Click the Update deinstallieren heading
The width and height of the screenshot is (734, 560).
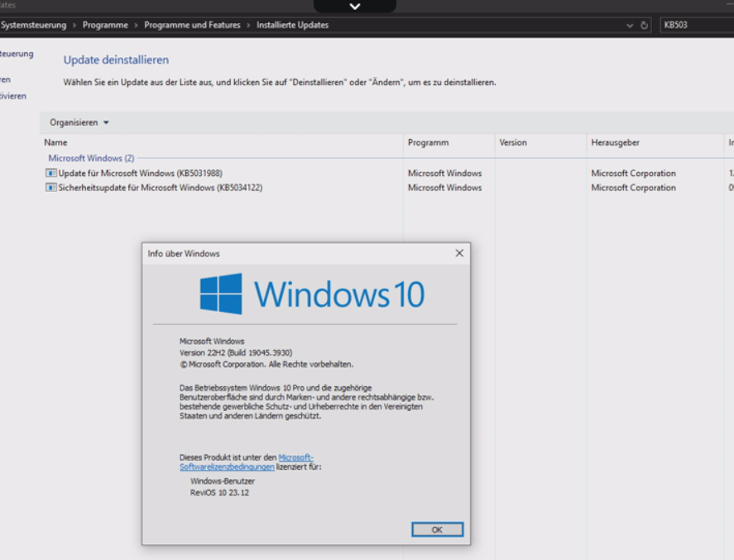[116, 60]
